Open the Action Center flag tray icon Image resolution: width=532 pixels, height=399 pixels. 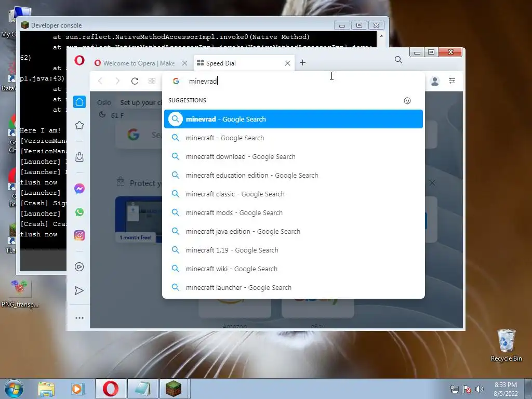coord(467,389)
